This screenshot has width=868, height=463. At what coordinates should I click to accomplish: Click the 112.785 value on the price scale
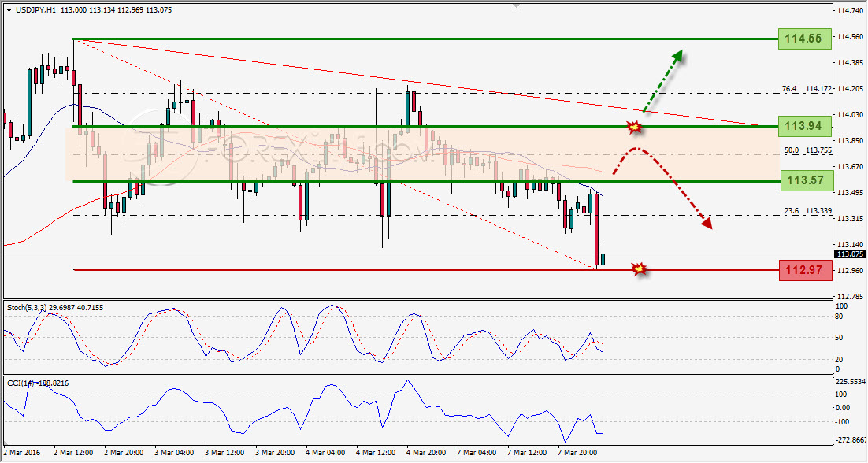pos(851,296)
